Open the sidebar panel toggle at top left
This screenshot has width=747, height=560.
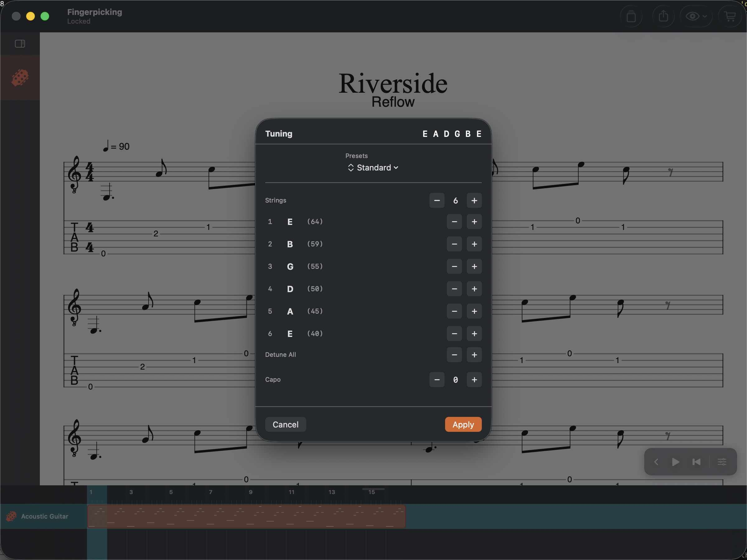coord(20,43)
